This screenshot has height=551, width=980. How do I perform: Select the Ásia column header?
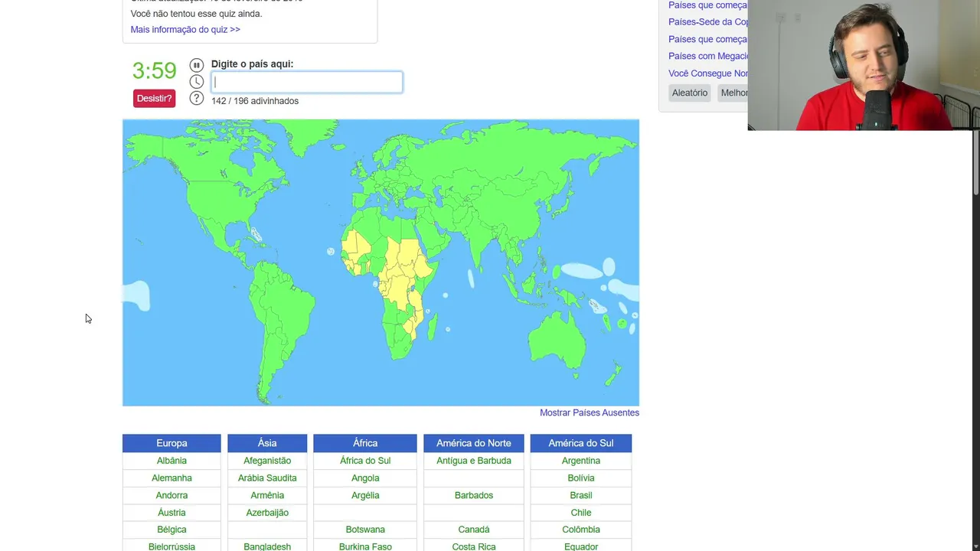pyautogui.click(x=267, y=443)
